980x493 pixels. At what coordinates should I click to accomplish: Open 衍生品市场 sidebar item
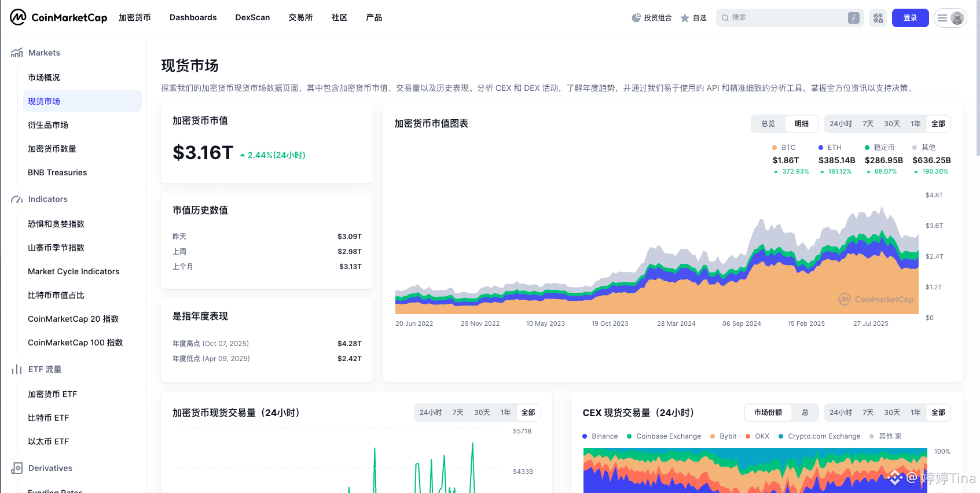pos(82,125)
